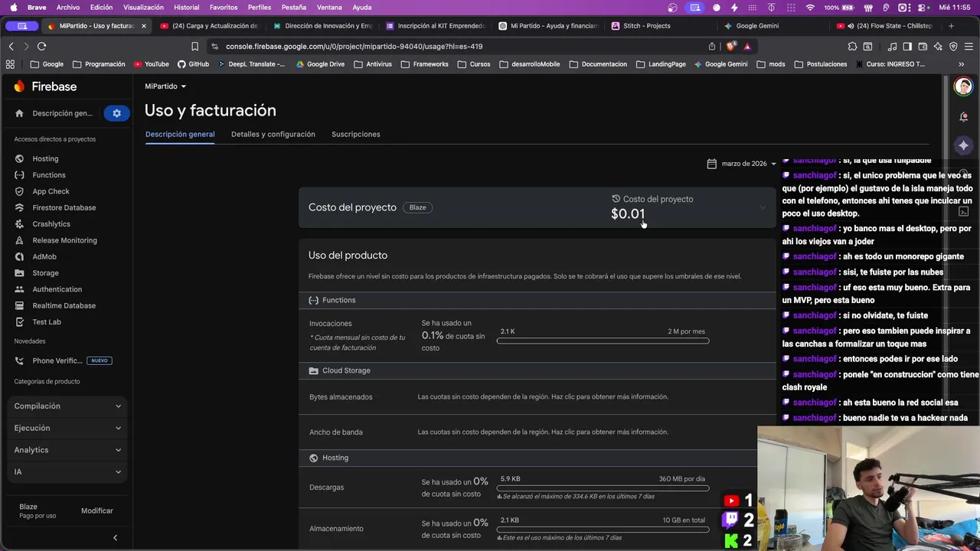Image resolution: width=980 pixels, height=551 pixels.
Task: Toggle the Brave sidebar panel icon
Action: click(907, 46)
